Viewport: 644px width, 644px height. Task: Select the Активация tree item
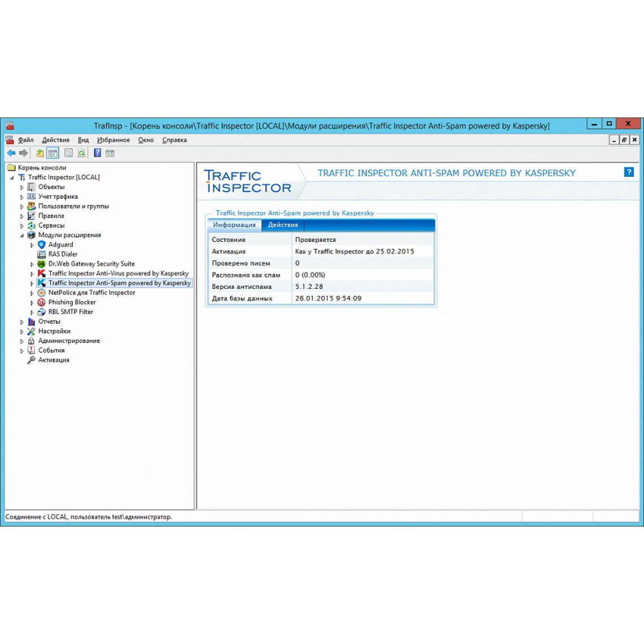tap(54, 360)
